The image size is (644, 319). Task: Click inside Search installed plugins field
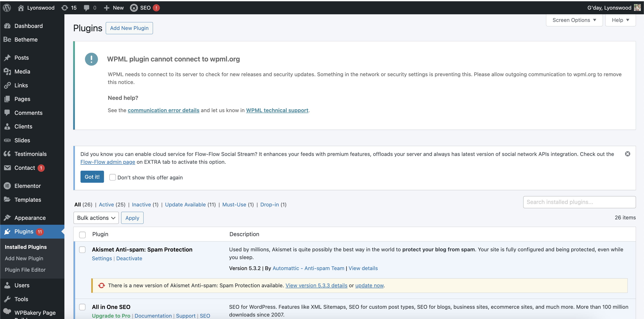580,202
